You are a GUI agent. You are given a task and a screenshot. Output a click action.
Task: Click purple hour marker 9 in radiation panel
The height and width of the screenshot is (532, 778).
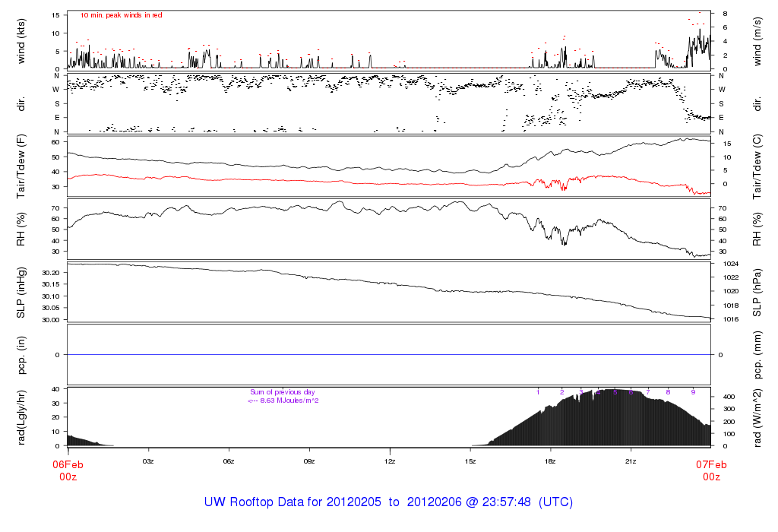click(x=693, y=392)
